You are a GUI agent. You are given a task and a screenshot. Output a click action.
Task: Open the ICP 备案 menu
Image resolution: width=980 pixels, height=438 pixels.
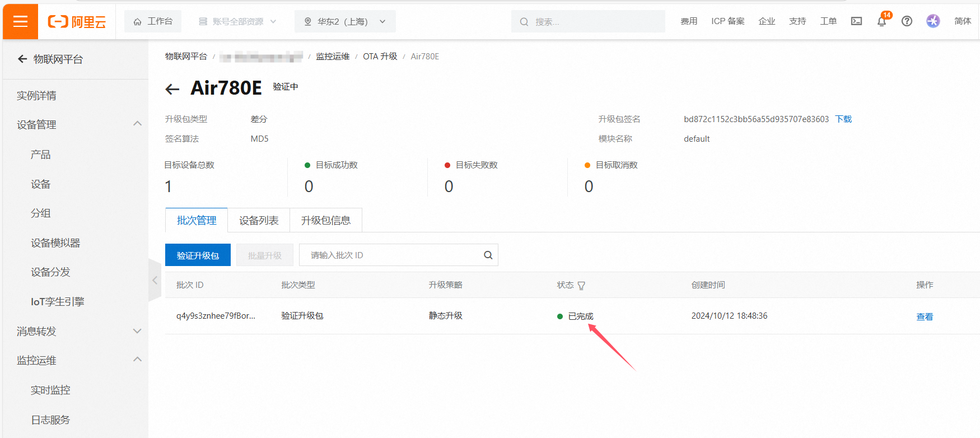point(728,21)
